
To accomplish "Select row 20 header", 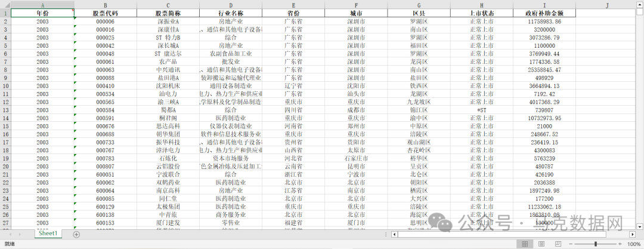I will coord(5,166).
